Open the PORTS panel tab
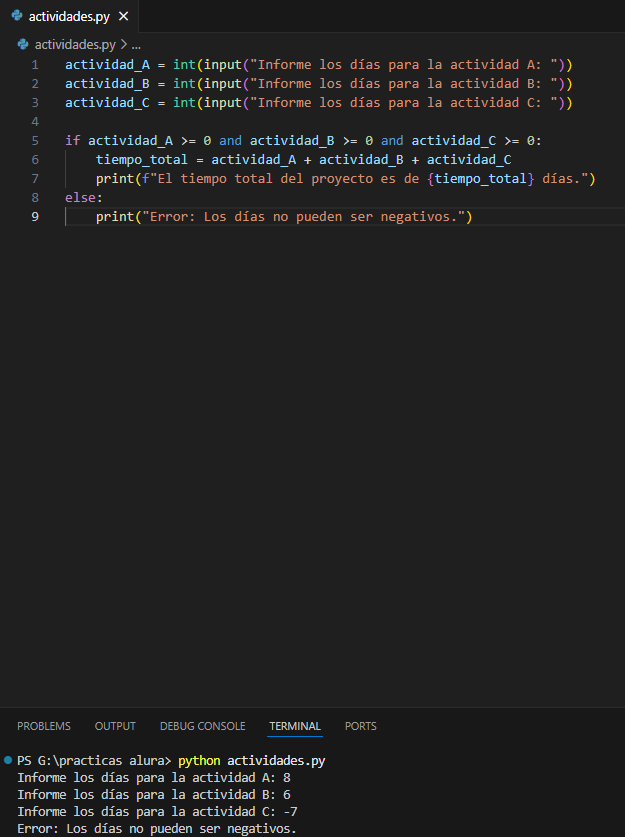This screenshot has height=837, width=625. click(x=361, y=726)
